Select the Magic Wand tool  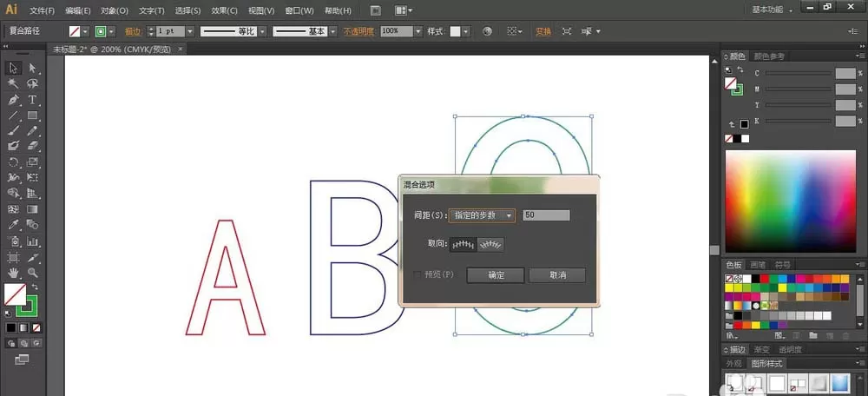(13, 83)
